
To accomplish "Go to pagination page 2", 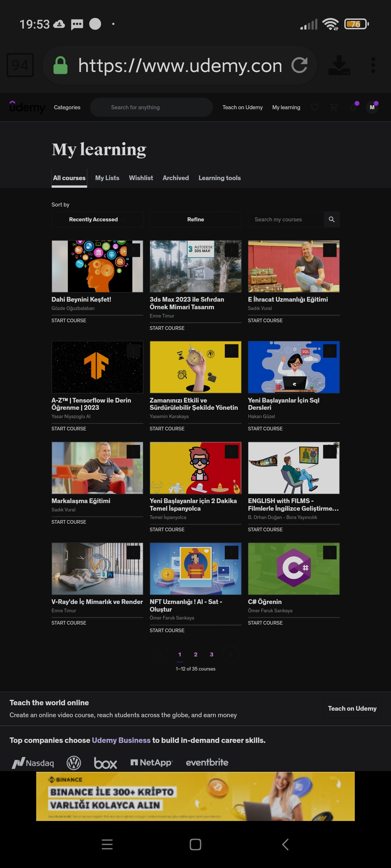I will 195,654.
